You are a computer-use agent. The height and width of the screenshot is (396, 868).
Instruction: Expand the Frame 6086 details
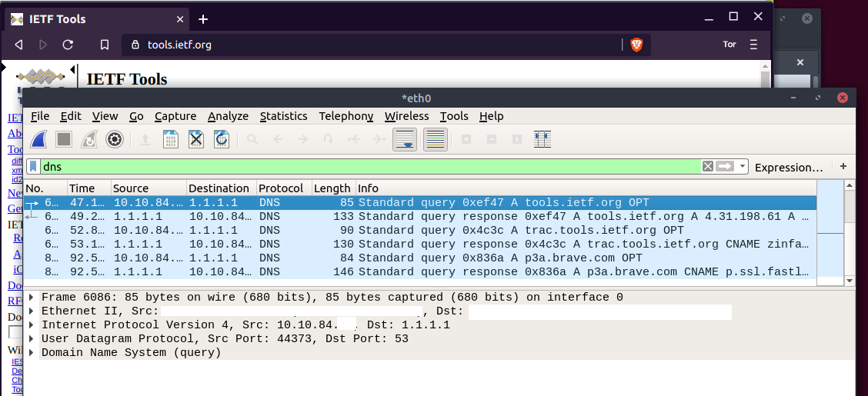tap(32, 298)
